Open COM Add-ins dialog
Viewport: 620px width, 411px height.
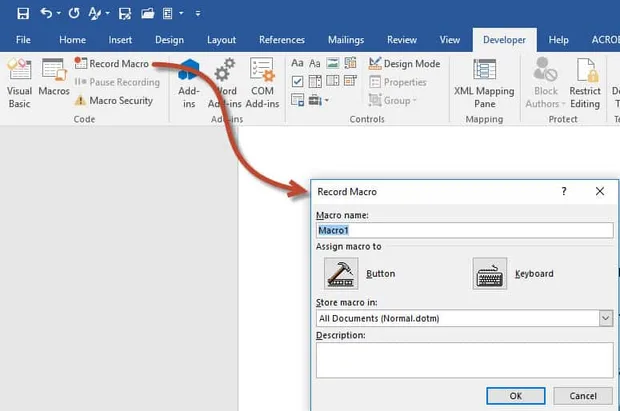click(262, 83)
